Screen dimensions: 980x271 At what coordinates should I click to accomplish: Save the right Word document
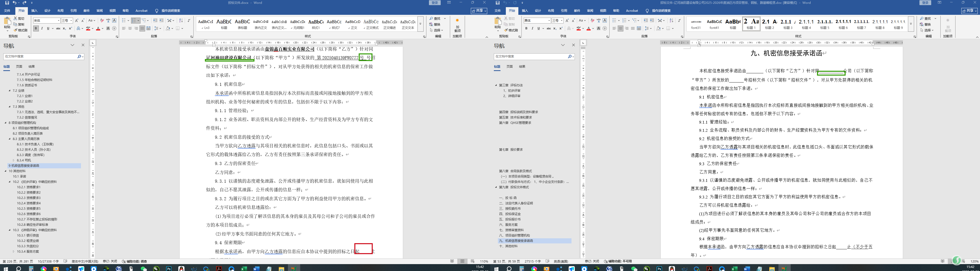(x=497, y=3)
